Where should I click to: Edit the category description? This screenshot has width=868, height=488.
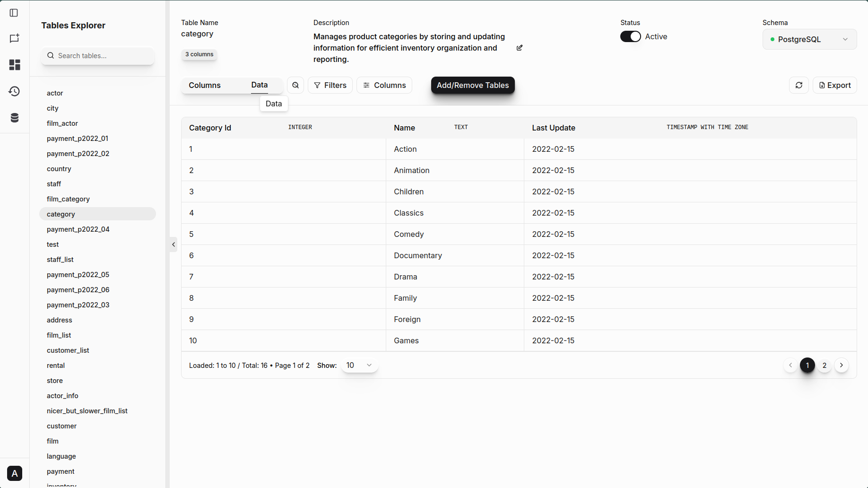pos(520,48)
